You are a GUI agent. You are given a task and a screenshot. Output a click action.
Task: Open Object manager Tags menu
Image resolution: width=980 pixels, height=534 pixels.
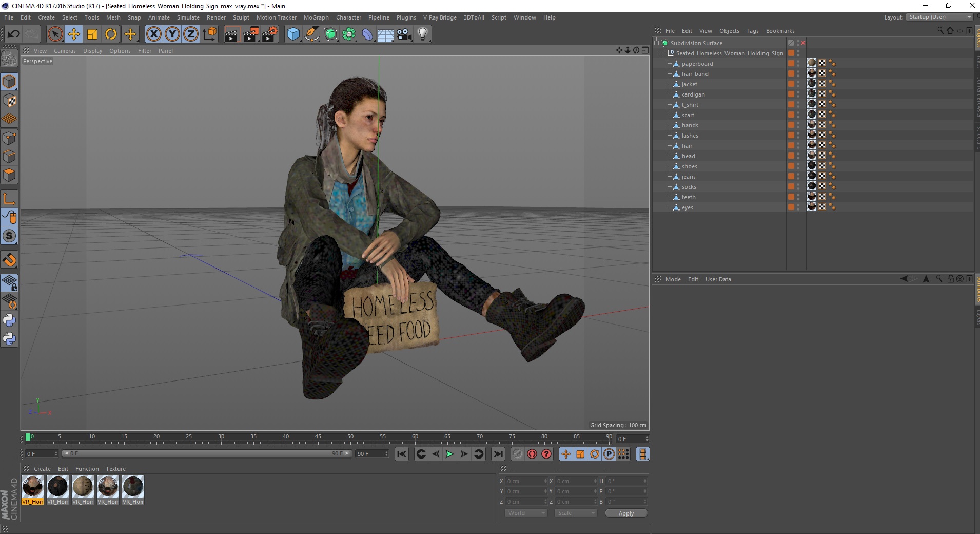coord(752,31)
